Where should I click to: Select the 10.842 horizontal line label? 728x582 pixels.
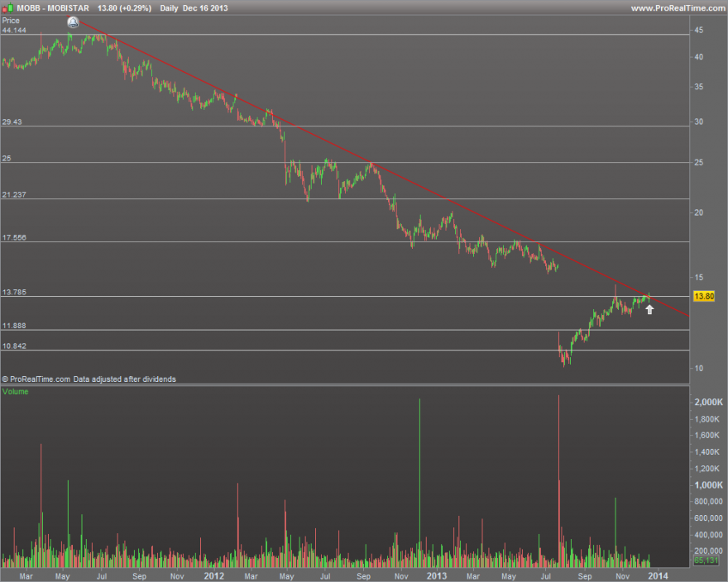click(x=14, y=346)
